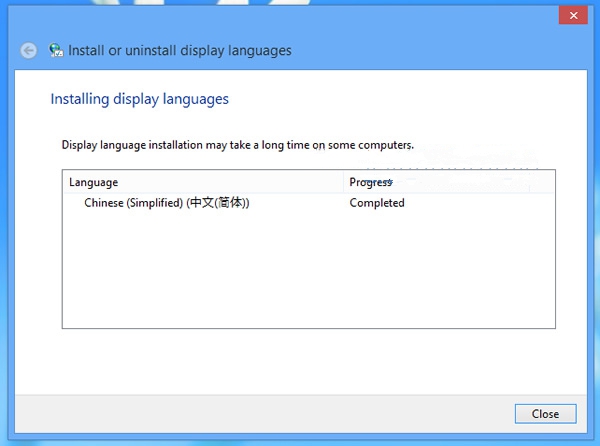
Task: Click the 中文(简体) text in the row
Action: (218, 203)
